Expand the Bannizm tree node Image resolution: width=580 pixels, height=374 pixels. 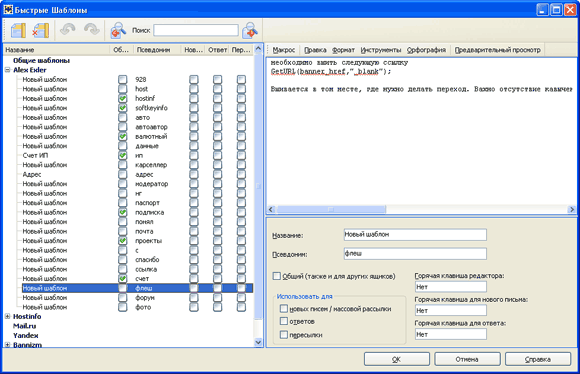pos(7,345)
